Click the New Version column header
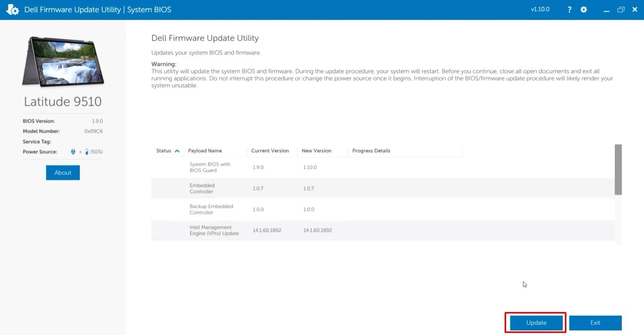Image resolution: width=644 pixels, height=335 pixels. point(317,151)
